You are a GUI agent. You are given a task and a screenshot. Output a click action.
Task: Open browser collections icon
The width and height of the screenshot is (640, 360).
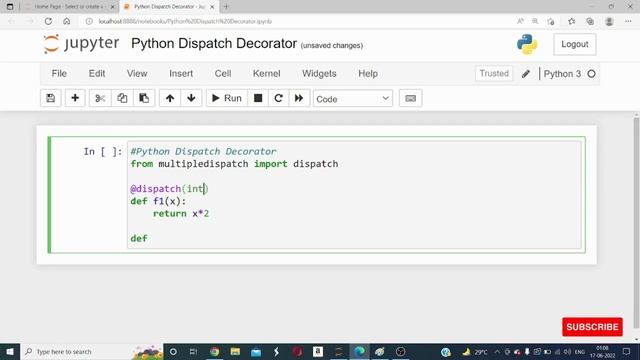[x=590, y=21]
